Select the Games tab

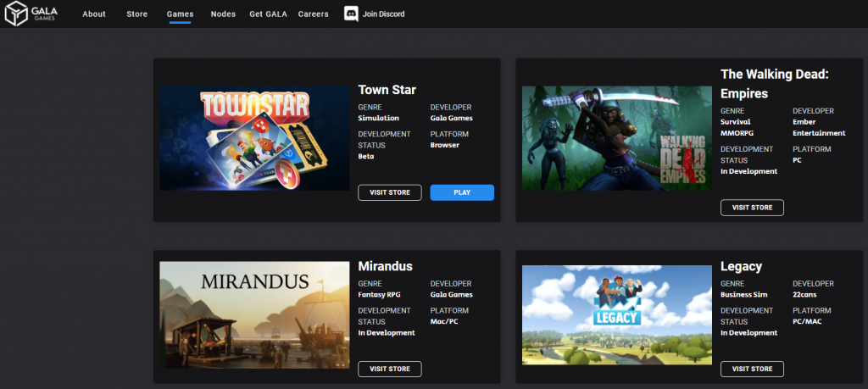tap(180, 14)
